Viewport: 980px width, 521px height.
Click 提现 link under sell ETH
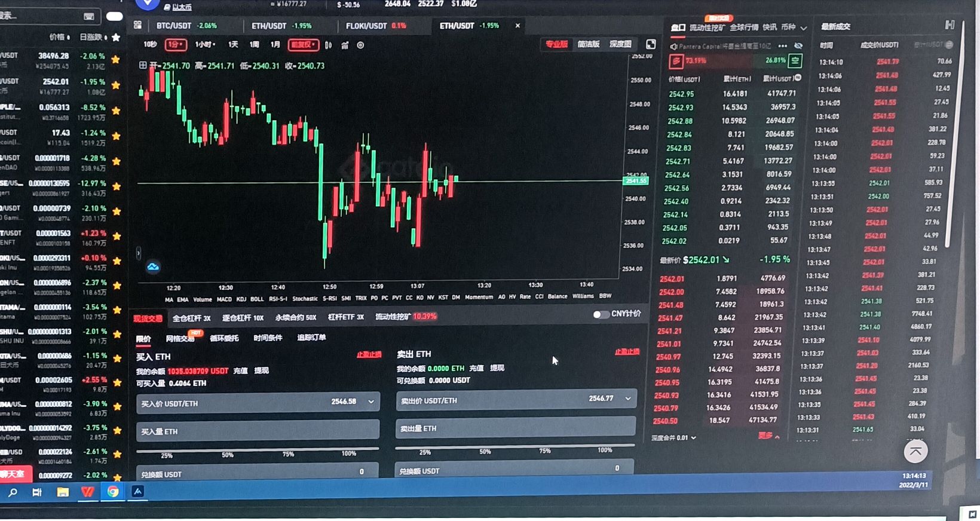point(497,368)
